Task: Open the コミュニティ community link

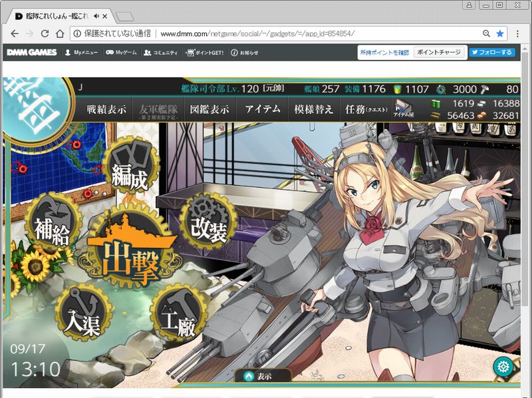Action: point(161,53)
